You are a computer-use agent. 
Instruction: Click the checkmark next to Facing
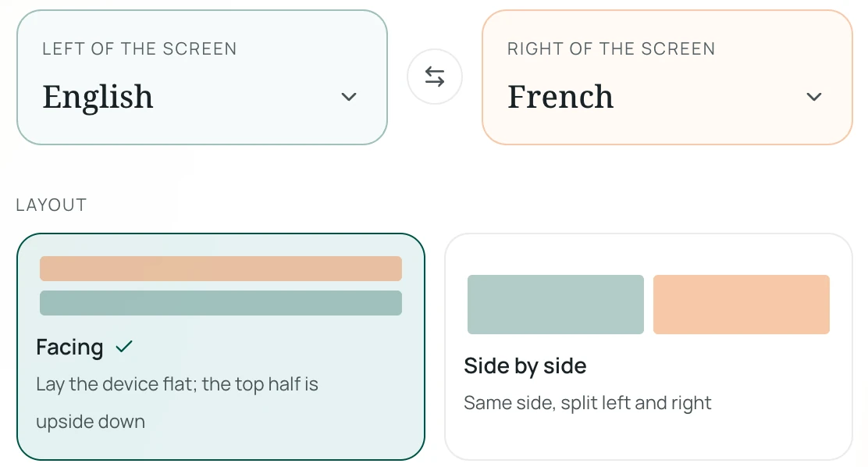tap(124, 347)
